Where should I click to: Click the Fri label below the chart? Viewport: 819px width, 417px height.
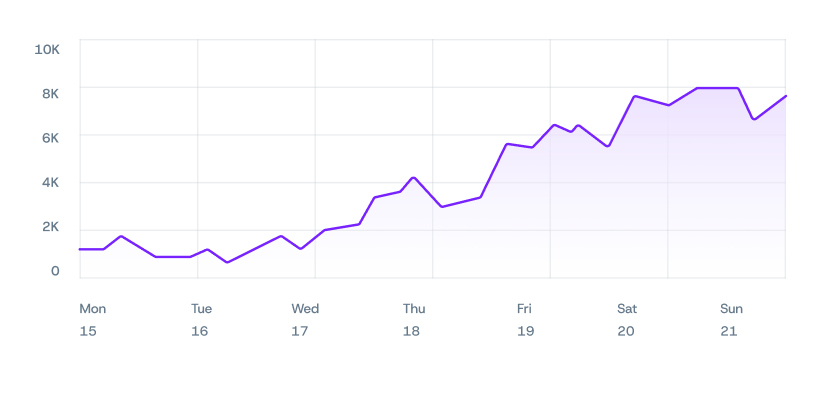coord(524,309)
